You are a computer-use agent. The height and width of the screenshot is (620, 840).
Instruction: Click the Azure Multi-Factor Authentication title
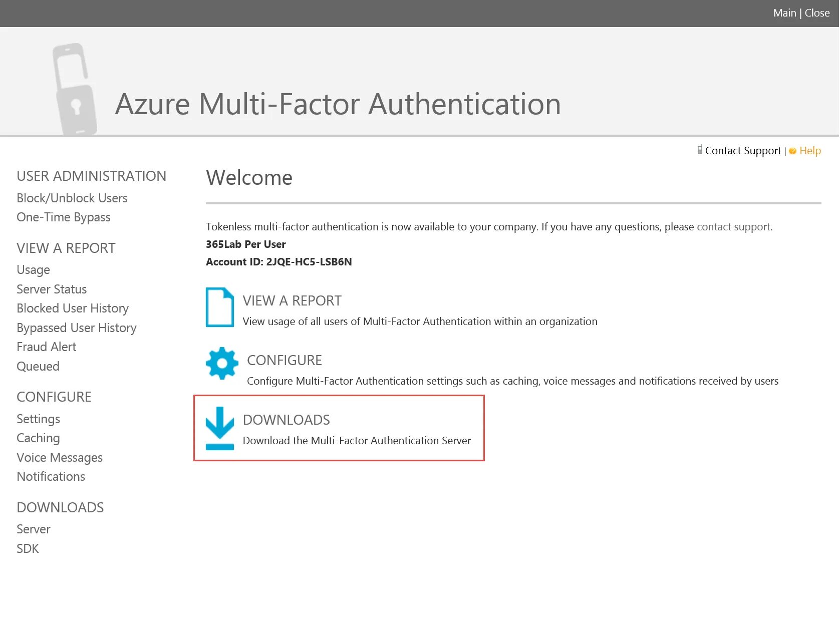[x=338, y=104]
